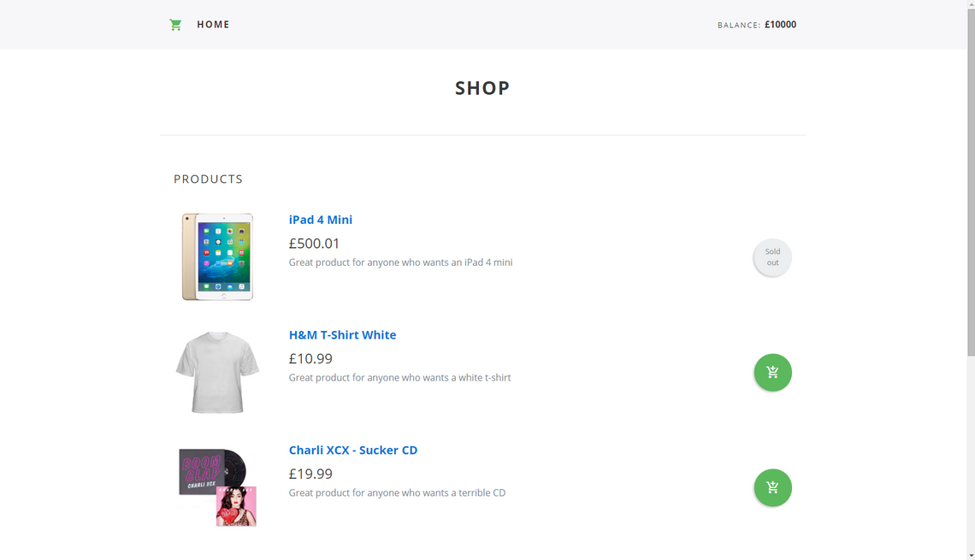Screen dimensions: 975x560
Task: Click the white t-shirt product photo
Action: pyautogui.click(x=217, y=372)
